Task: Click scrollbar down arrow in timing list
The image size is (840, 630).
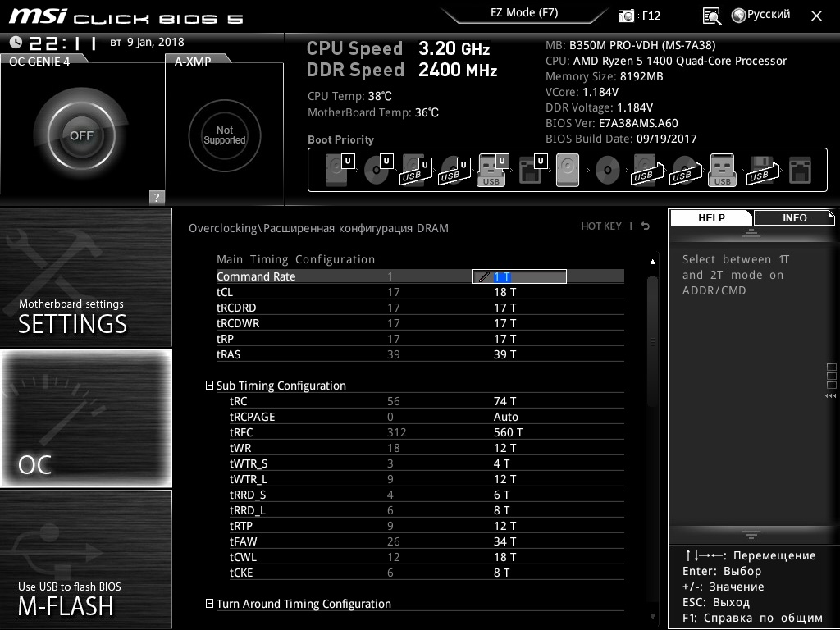Action: [652, 617]
